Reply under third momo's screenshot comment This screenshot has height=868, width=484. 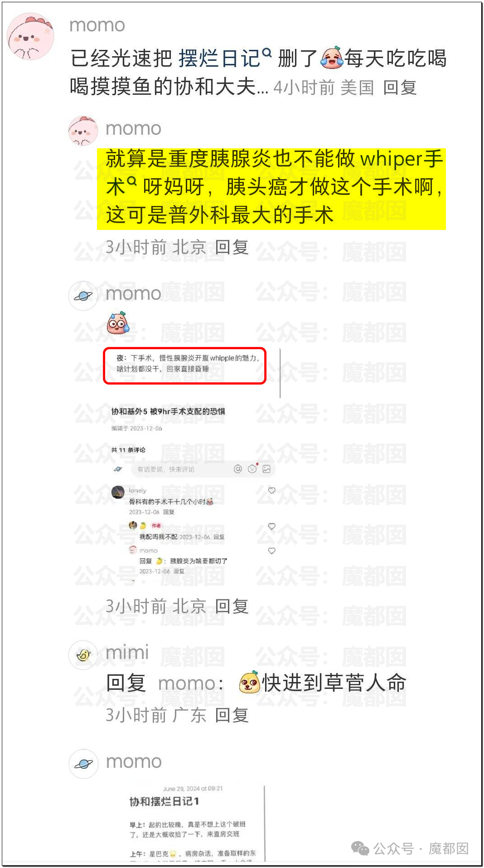[x=232, y=606]
